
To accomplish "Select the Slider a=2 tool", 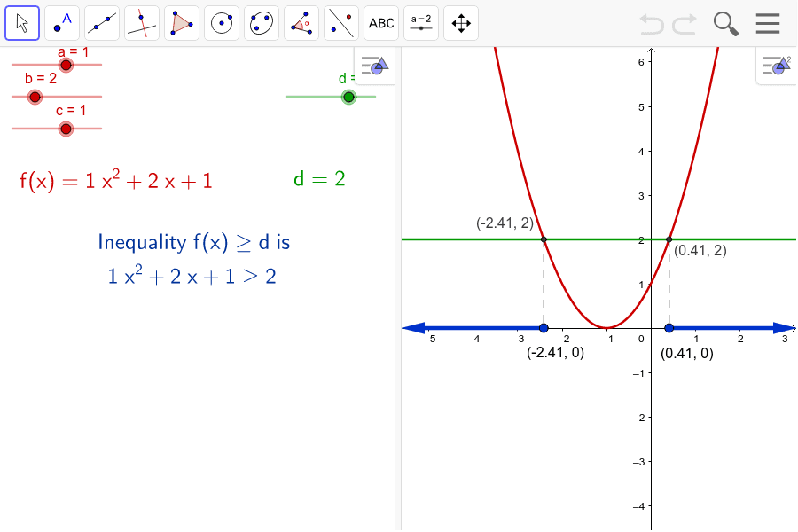I will (x=421, y=23).
